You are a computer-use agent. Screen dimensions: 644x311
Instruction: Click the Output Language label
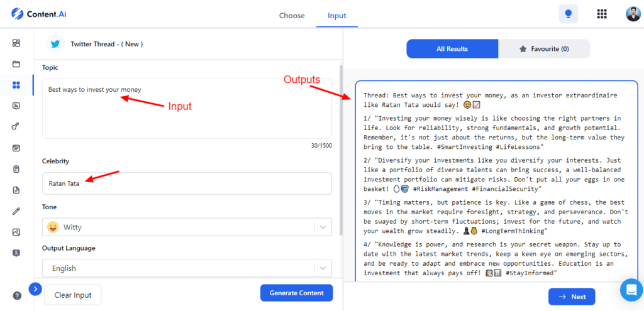69,248
